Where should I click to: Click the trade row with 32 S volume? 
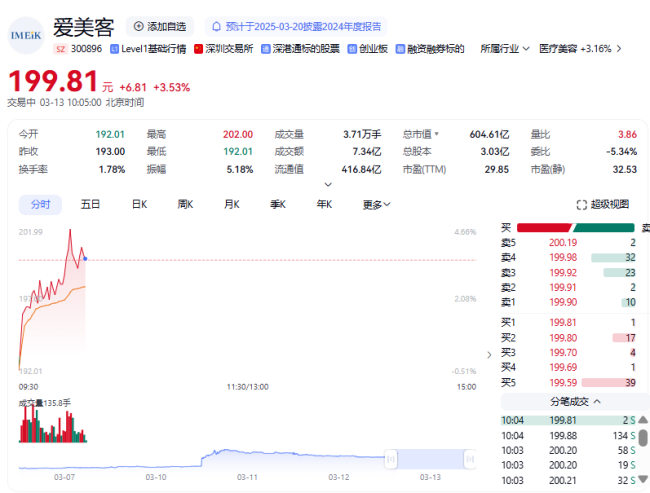click(x=568, y=480)
